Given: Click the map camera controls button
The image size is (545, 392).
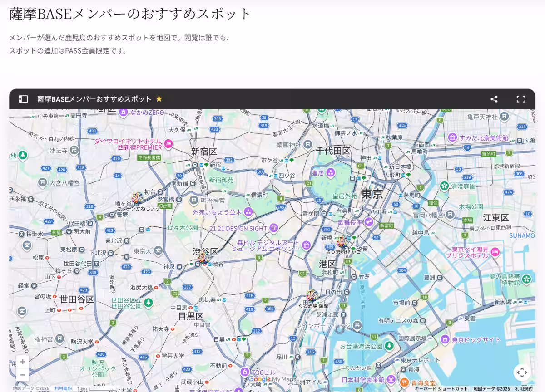Looking at the screenshot, I should 522,372.
